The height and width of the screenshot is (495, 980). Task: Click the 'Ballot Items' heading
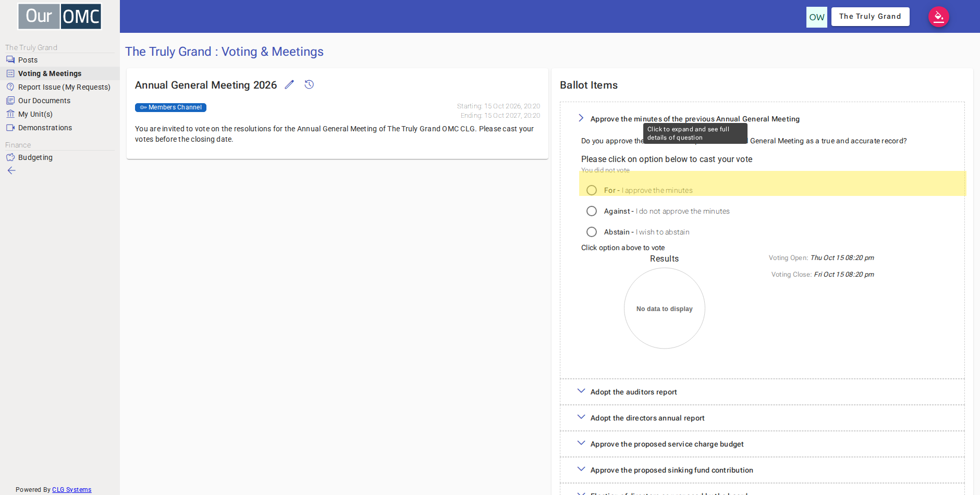(589, 85)
